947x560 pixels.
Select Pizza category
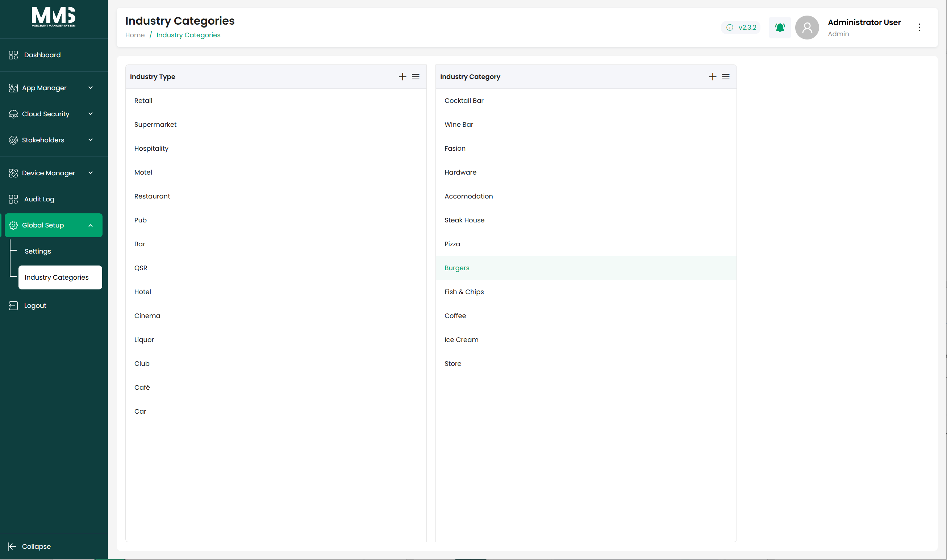pos(586,244)
